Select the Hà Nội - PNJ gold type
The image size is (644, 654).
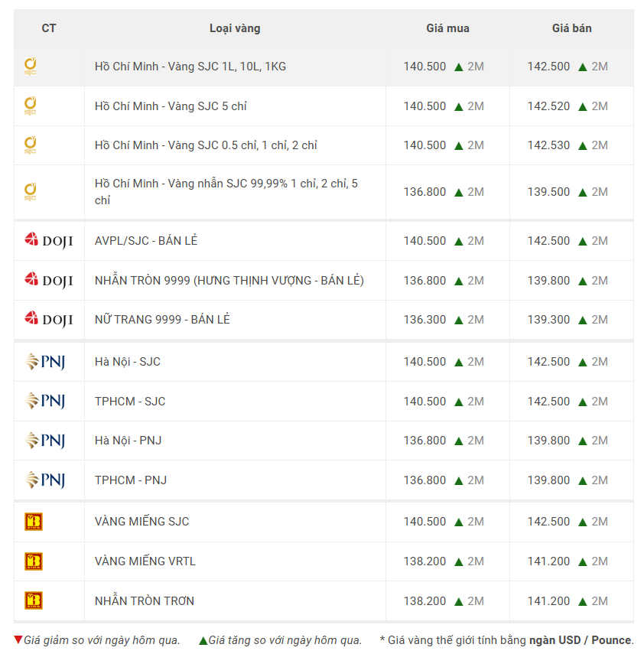click(128, 441)
